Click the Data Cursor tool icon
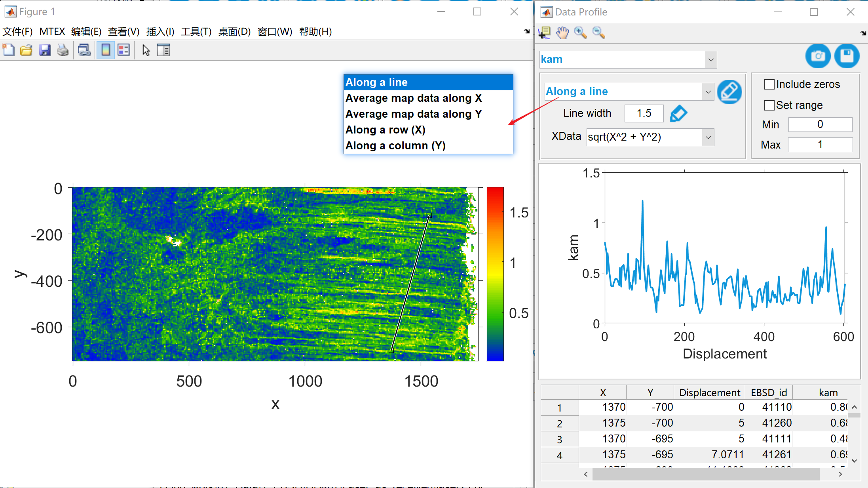The height and width of the screenshot is (488, 868). tap(545, 33)
